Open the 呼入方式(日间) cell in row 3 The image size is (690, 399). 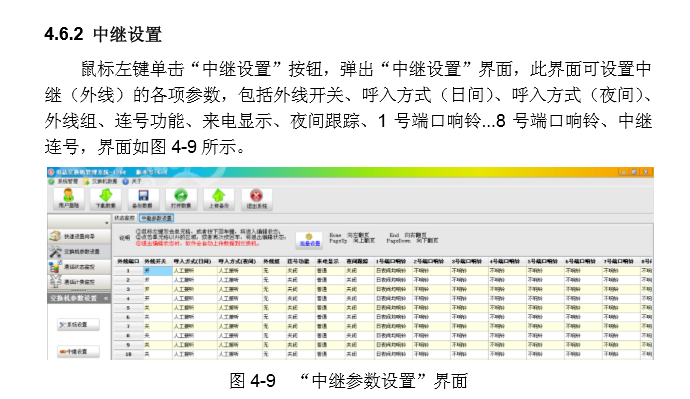tap(195, 289)
